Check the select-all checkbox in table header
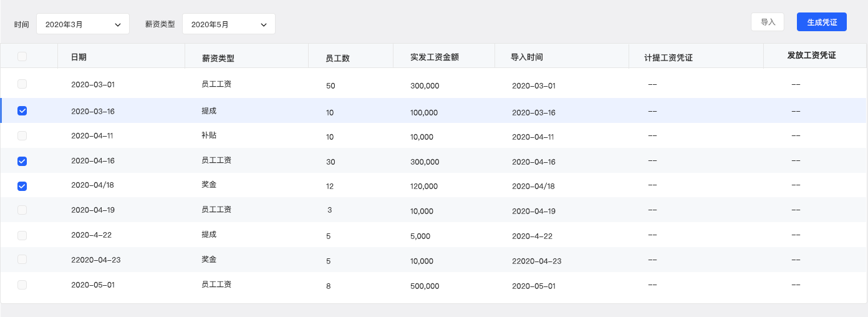The width and height of the screenshot is (868, 317). pos(22,57)
